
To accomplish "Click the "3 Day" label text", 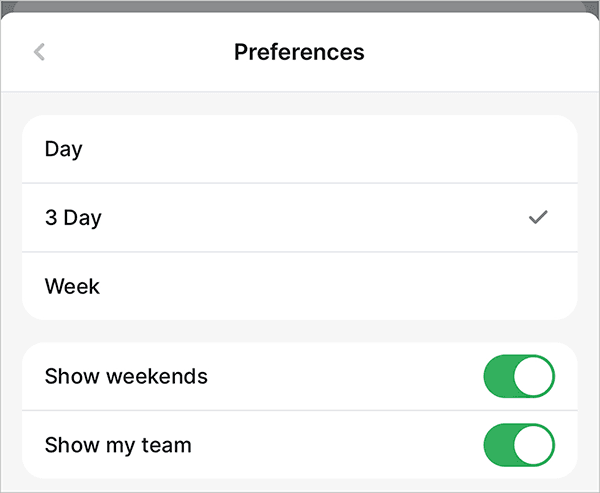I will pos(73,217).
